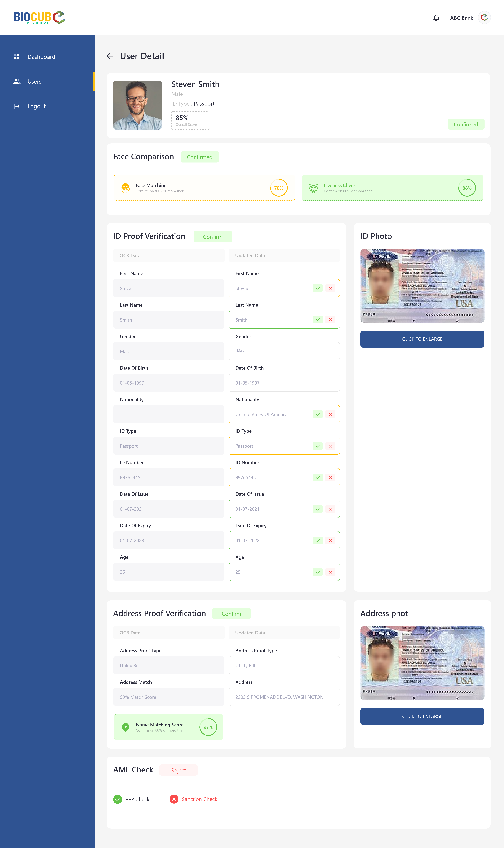504x848 pixels.
Task: Accept the Nationality United States checkmark
Action: [x=317, y=414]
